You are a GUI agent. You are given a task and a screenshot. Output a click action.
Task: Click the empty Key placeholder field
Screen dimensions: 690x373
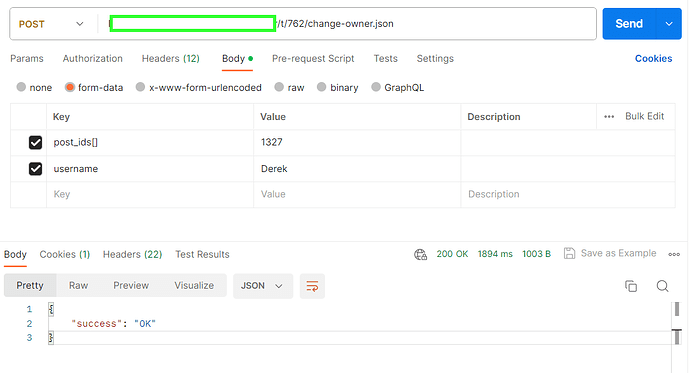tap(150, 194)
